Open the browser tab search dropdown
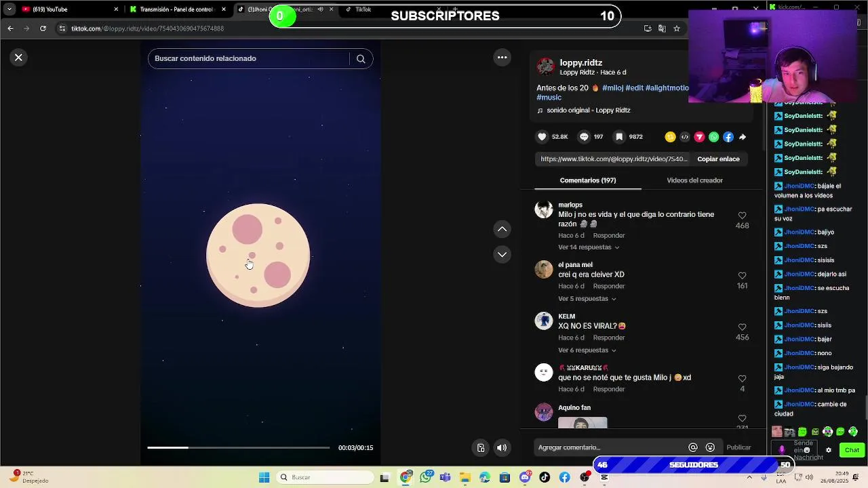Image resolution: width=868 pixels, height=488 pixels. click(9, 9)
